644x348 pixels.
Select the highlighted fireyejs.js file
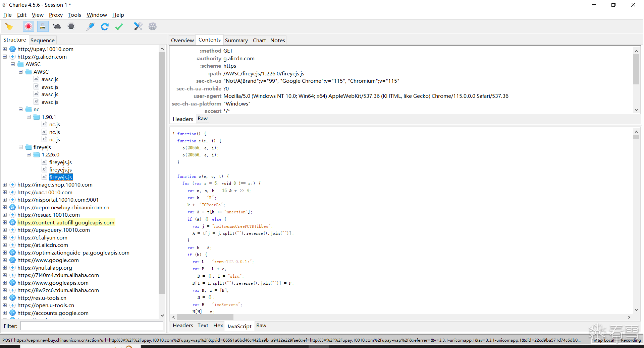pyautogui.click(x=61, y=177)
